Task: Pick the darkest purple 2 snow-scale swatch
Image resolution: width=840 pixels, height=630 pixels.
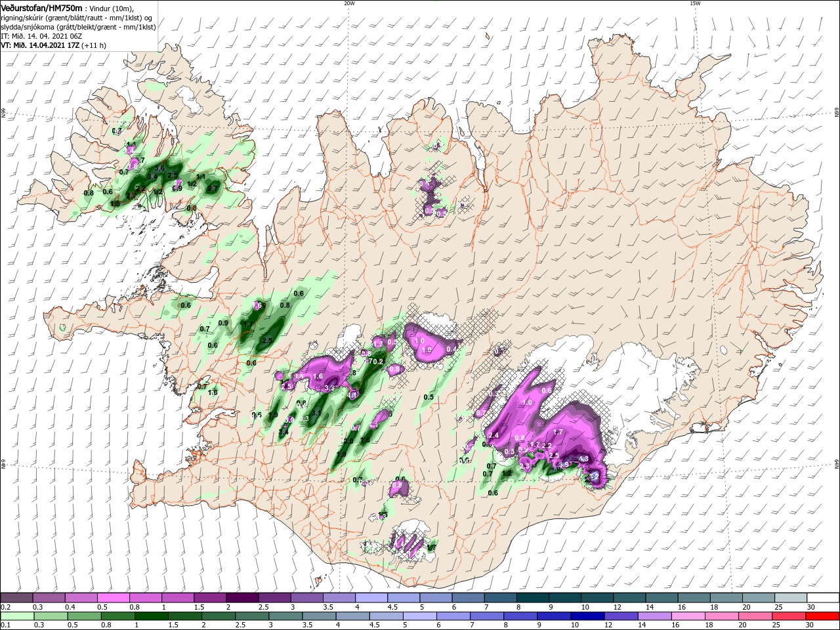Action: click(x=242, y=597)
